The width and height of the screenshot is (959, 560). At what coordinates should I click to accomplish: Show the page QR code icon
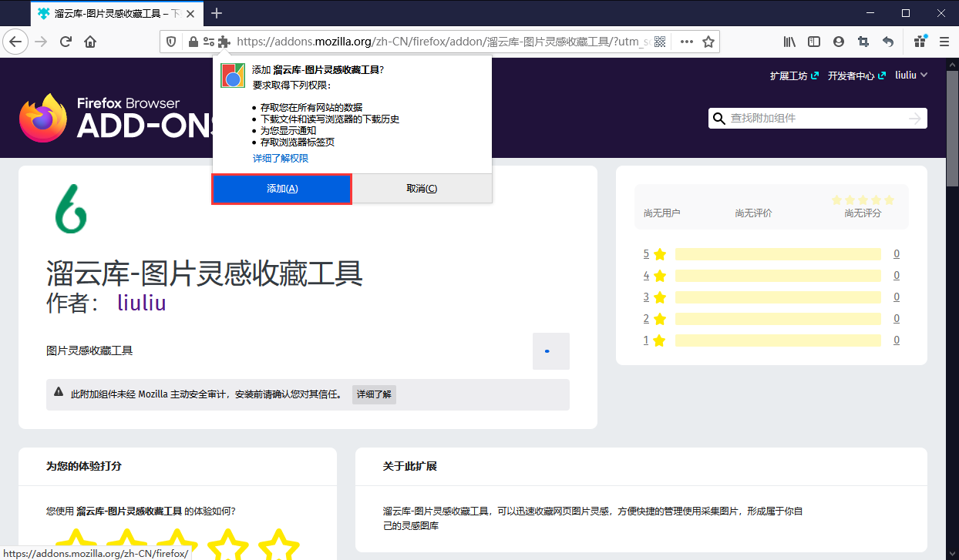(x=660, y=42)
